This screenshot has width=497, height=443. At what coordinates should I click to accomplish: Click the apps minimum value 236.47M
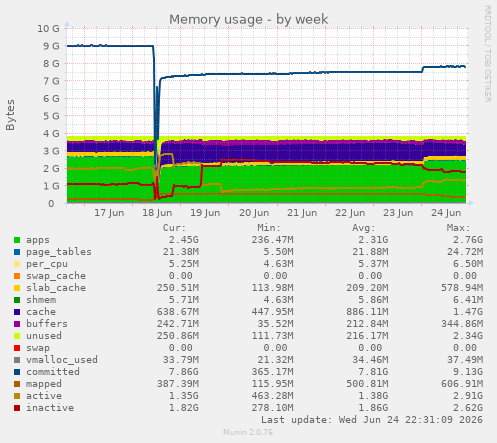(x=272, y=240)
